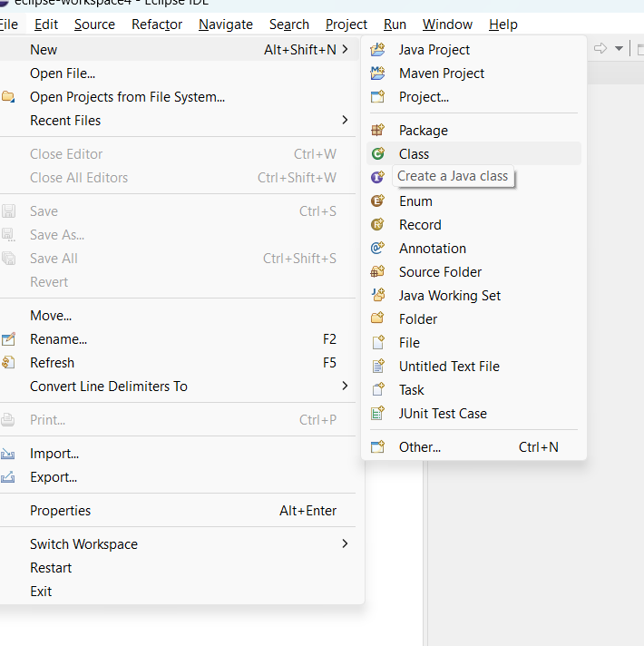This screenshot has width=644, height=646.
Task: Click the Task icon
Action: [x=377, y=389]
